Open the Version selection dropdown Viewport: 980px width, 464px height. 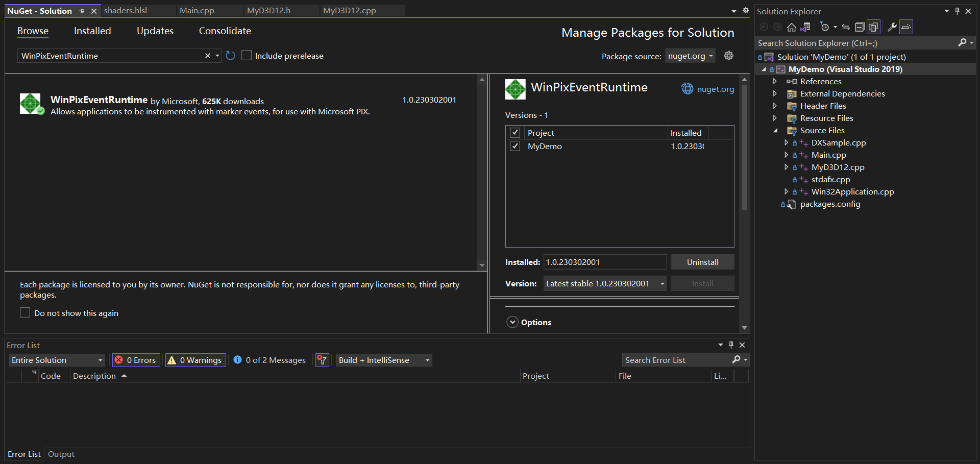(x=605, y=284)
